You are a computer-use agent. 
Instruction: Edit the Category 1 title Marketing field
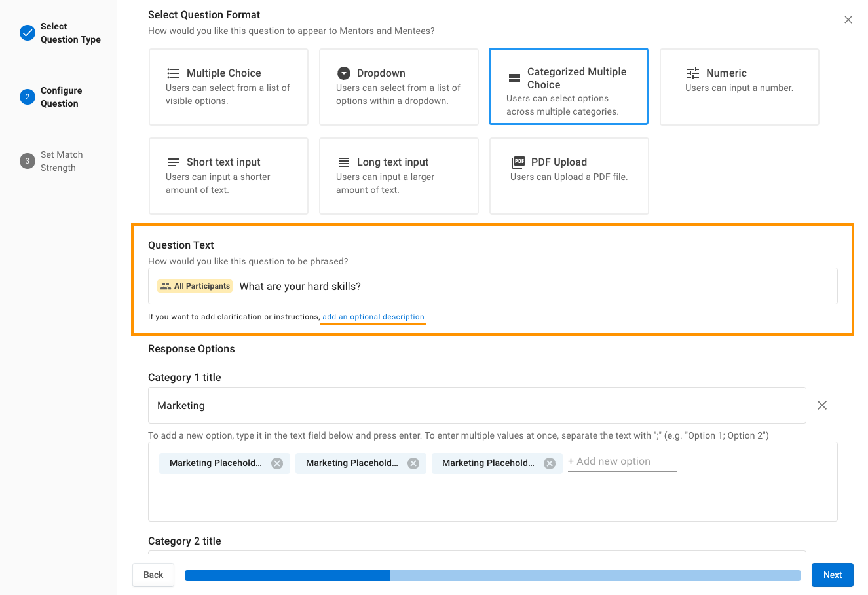[x=476, y=406]
